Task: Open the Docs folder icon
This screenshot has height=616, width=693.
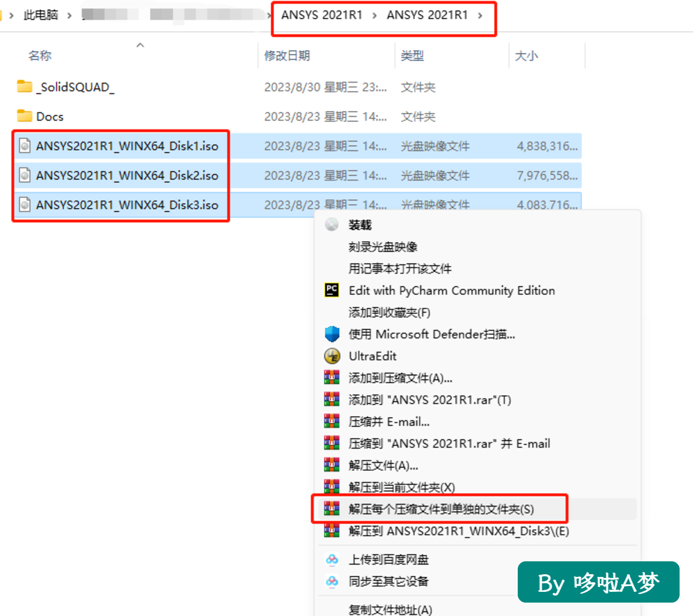Action: click(x=25, y=116)
